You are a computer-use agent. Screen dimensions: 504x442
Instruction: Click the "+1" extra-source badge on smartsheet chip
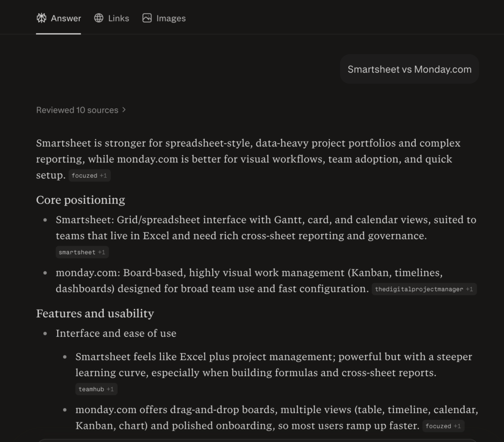tap(101, 252)
